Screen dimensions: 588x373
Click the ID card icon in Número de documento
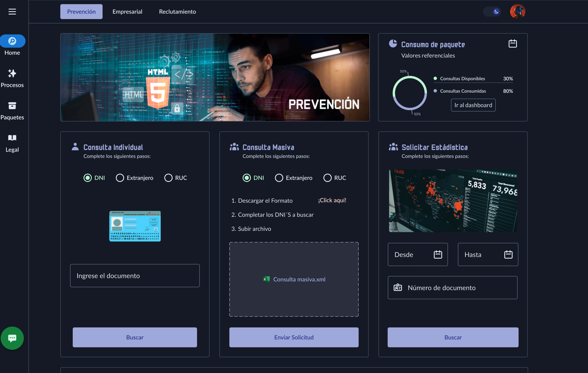[398, 287]
